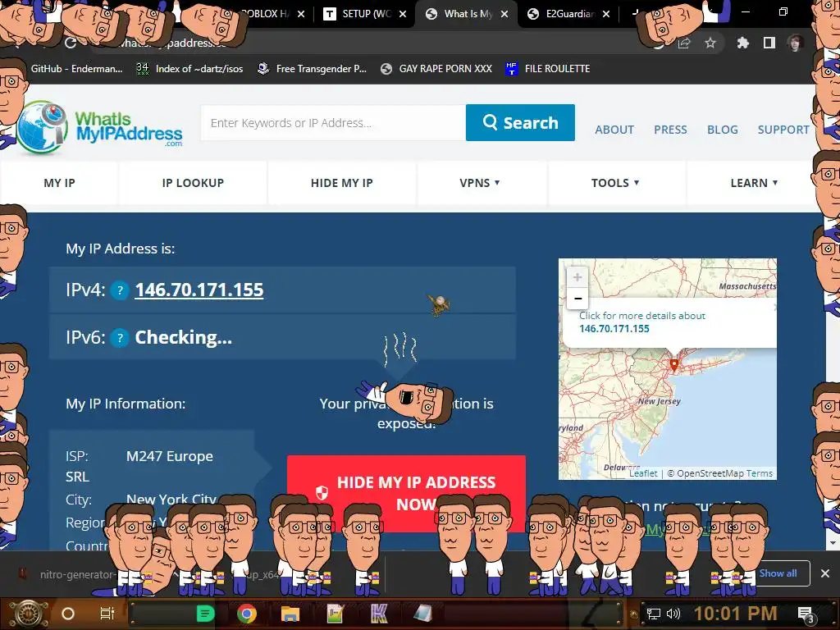Close the downloads bar
840x630 pixels.
click(825, 573)
